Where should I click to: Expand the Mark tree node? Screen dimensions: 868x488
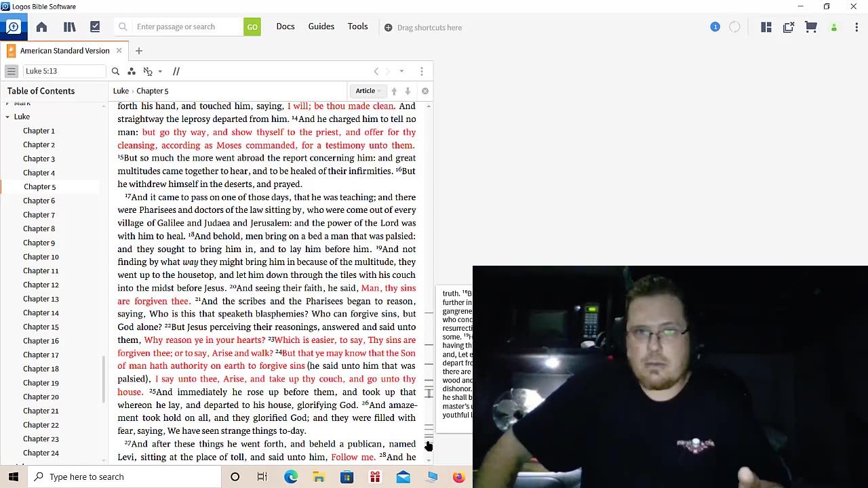(x=7, y=103)
